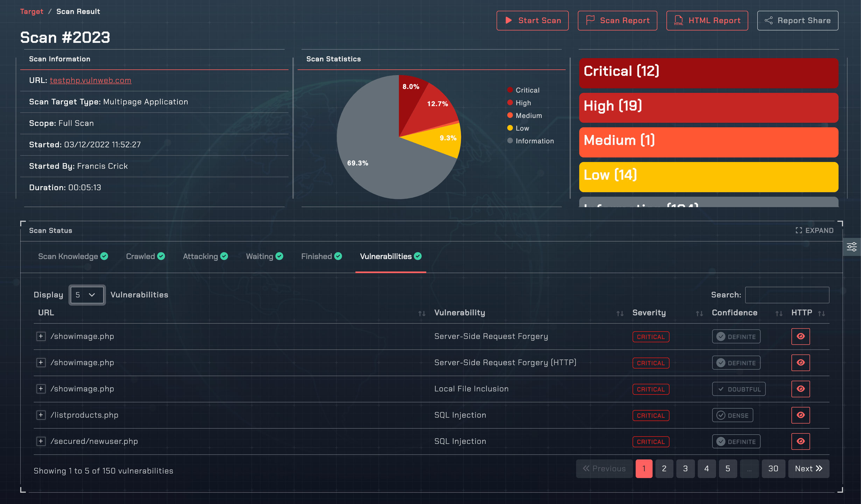
Task: Click the vulnerabilities Search field
Action: pyautogui.click(x=787, y=295)
